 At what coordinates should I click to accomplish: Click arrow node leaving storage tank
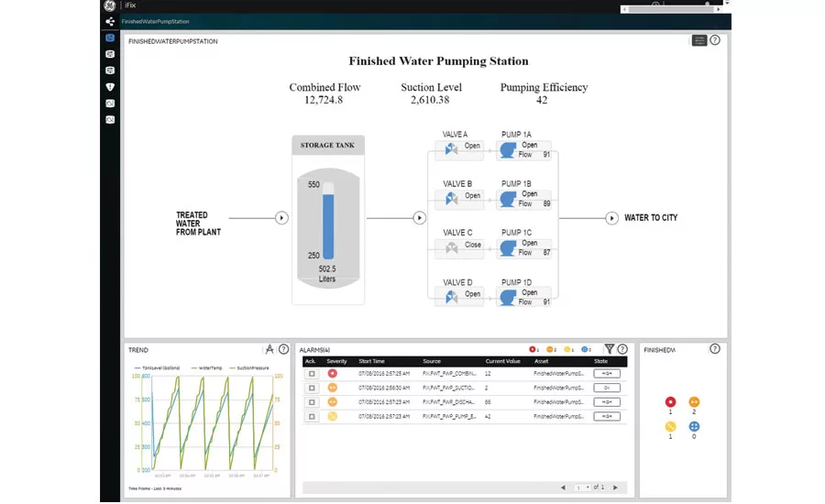pyautogui.click(x=419, y=218)
